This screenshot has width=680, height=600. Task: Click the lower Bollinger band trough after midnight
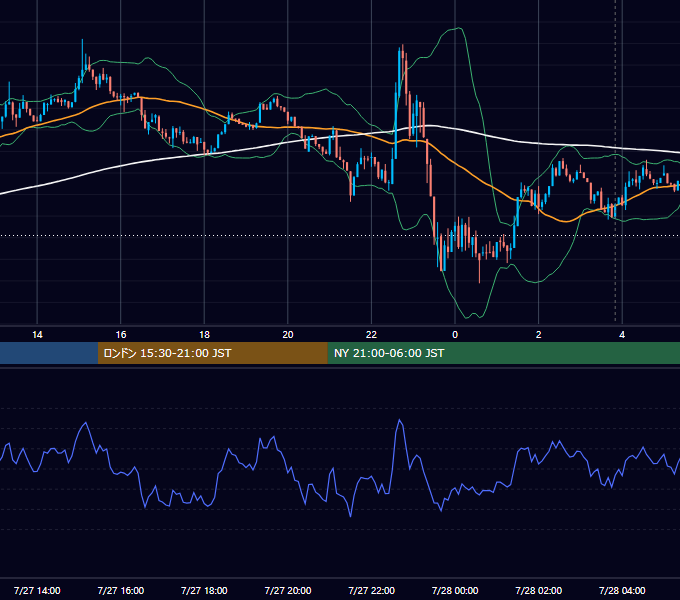click(x=468, y=316)
